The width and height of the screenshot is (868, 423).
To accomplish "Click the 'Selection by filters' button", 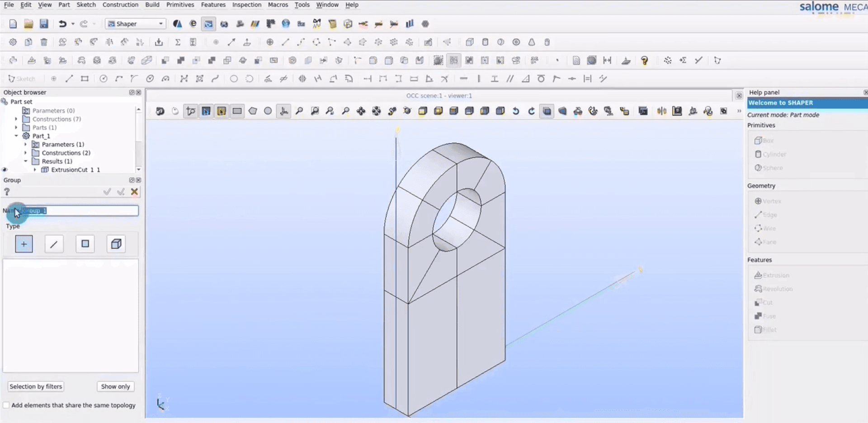I will point(35,386).
